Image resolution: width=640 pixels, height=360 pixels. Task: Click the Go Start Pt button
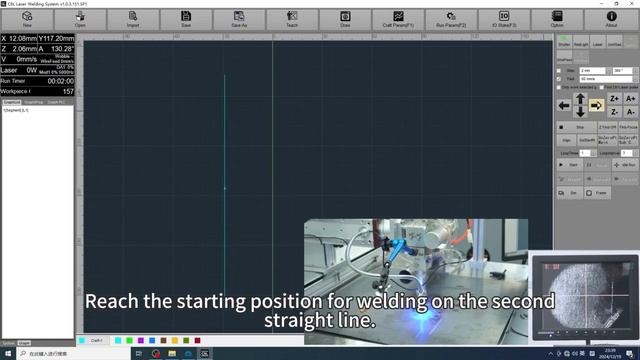(x=587, y=140)
